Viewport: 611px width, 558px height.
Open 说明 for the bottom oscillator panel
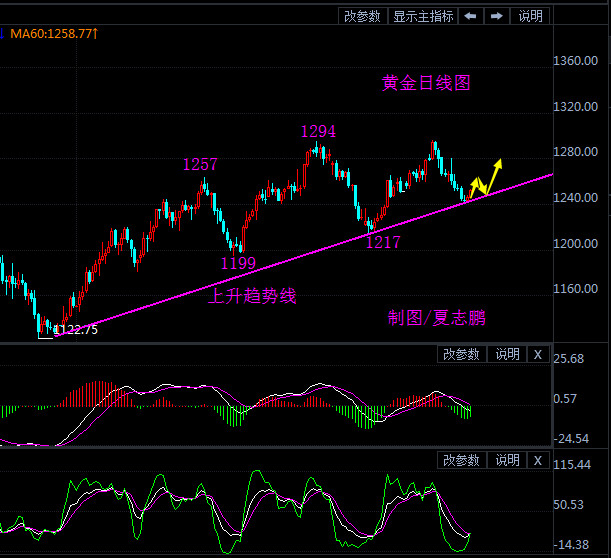click(x=507, y=460)
